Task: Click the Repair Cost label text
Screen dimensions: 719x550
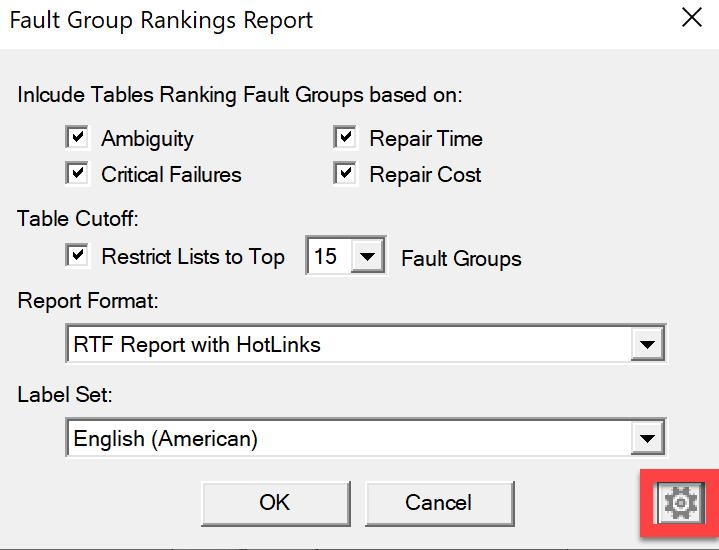Action: point(425,175)
